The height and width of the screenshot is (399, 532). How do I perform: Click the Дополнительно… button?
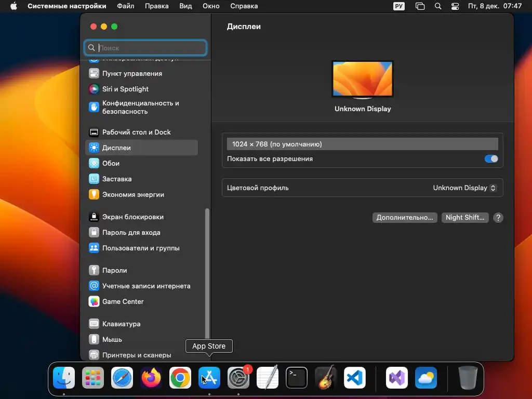[x=405, y=218]
